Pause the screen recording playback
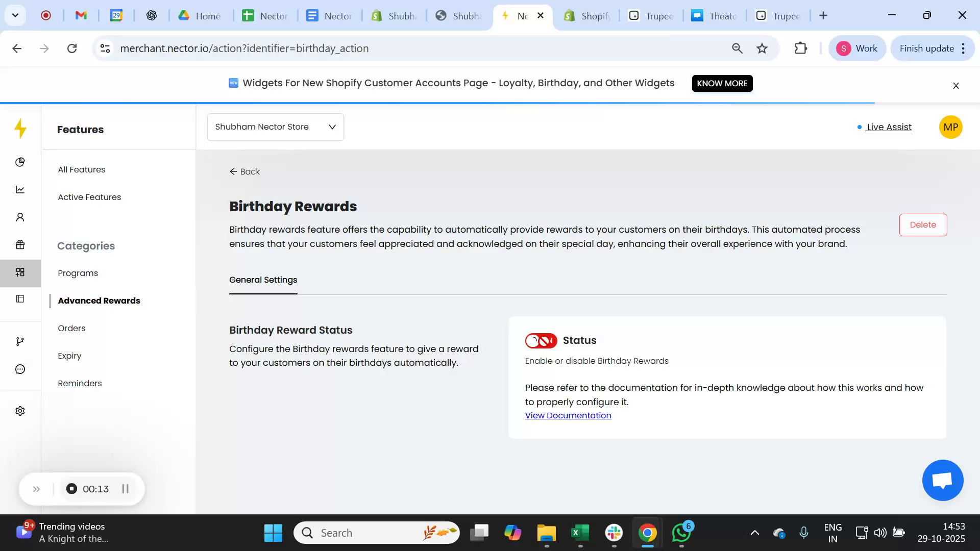The image size is (980, 551). point(125,489)
